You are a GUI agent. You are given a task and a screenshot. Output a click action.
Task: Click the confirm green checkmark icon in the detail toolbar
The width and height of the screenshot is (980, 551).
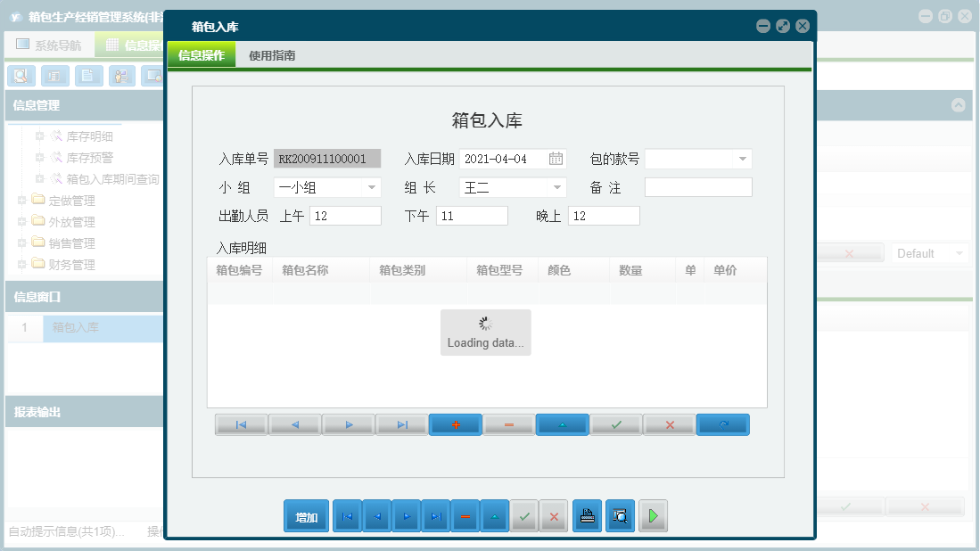point(615,424)
